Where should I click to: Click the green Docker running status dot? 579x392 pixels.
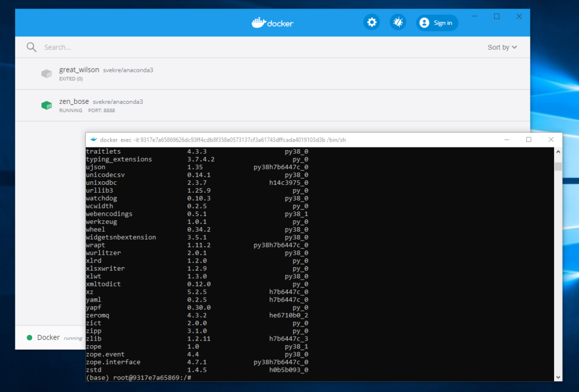tap(29, 337)
